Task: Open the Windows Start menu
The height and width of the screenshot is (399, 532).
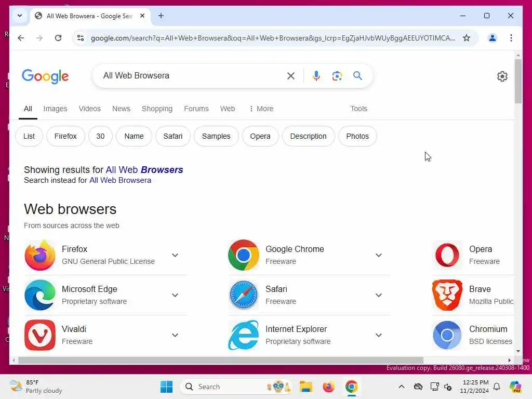Action: (x=166, y=387)
